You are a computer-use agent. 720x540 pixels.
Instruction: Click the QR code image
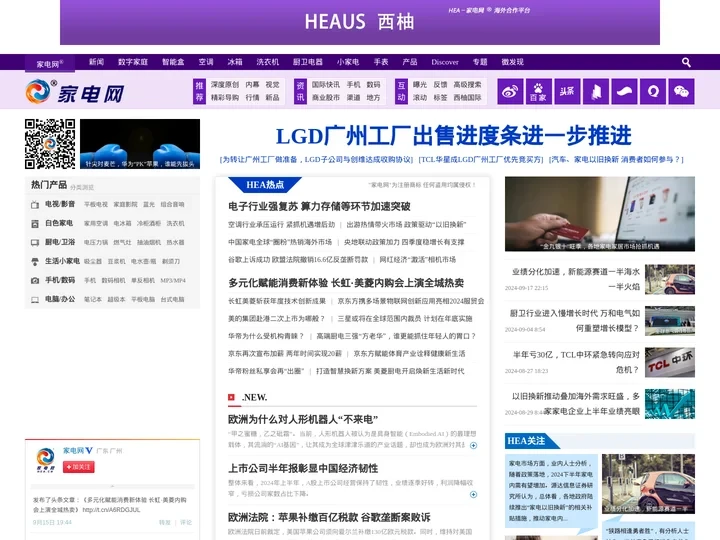click(50, 144)
